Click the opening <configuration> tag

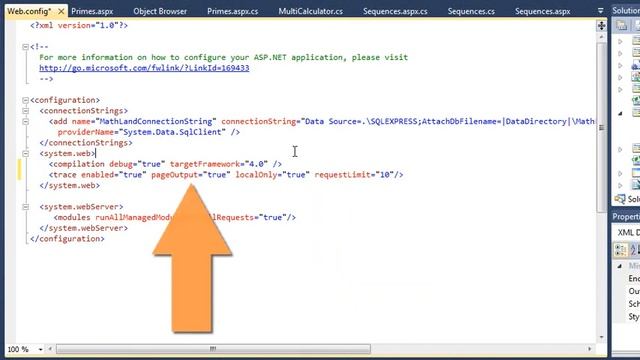(65, 100)
